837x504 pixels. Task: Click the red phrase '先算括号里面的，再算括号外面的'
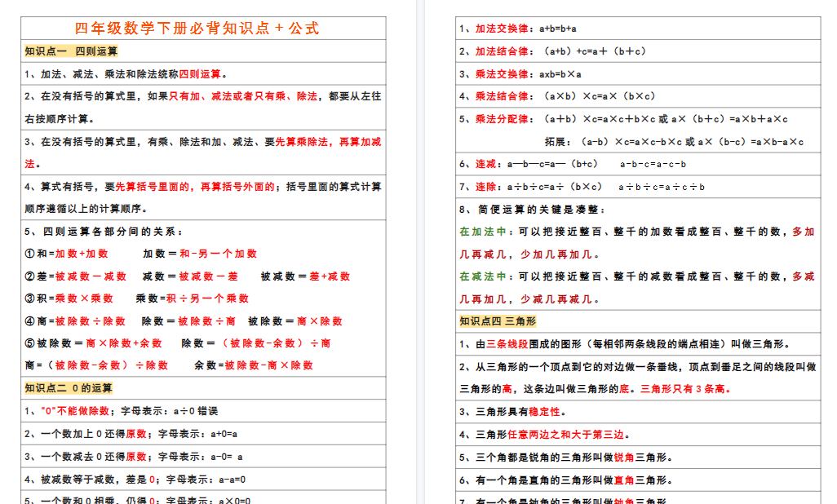(195, 187)
